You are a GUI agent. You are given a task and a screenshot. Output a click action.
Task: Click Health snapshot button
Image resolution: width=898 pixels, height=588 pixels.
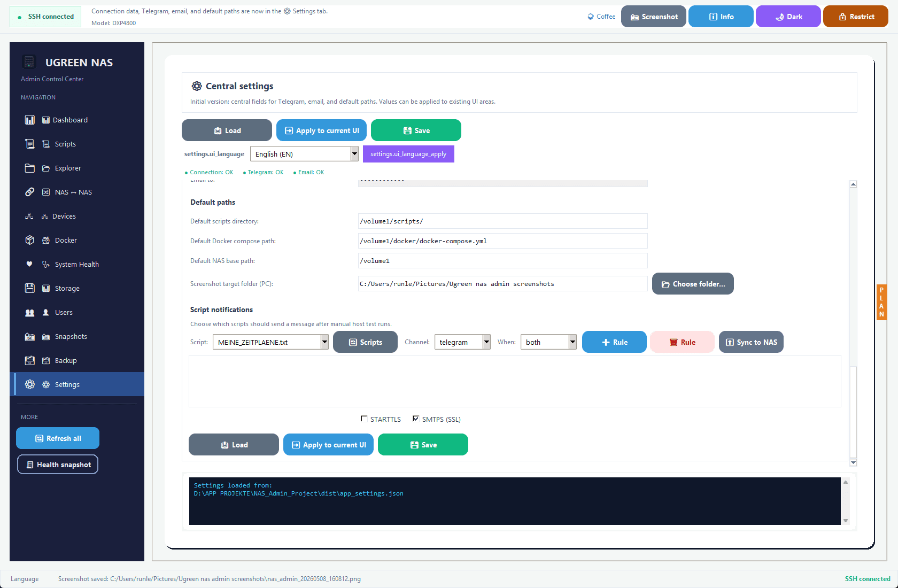(58, 465)
